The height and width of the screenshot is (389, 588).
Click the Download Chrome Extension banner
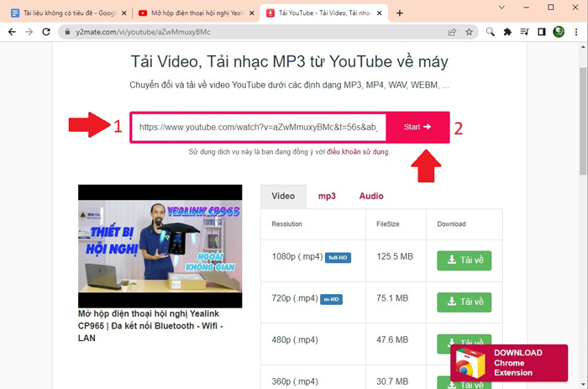509,363
